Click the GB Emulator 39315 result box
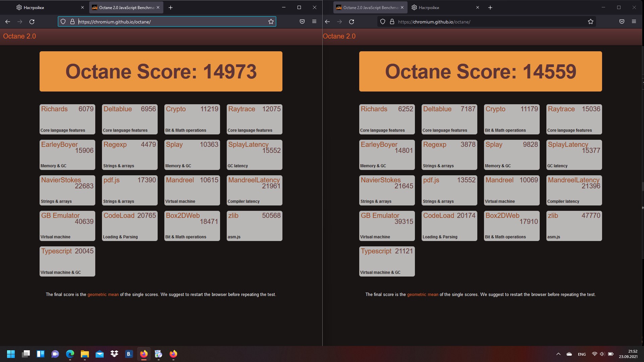644x362 pixels. coord(387,226)
